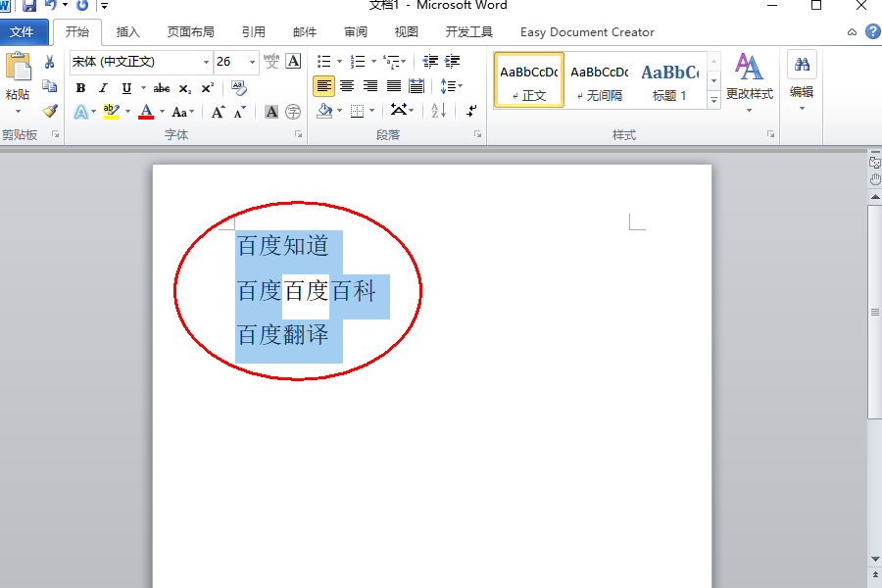Click Shrink Font button
The image size is (882, 588).
[240, 112]
